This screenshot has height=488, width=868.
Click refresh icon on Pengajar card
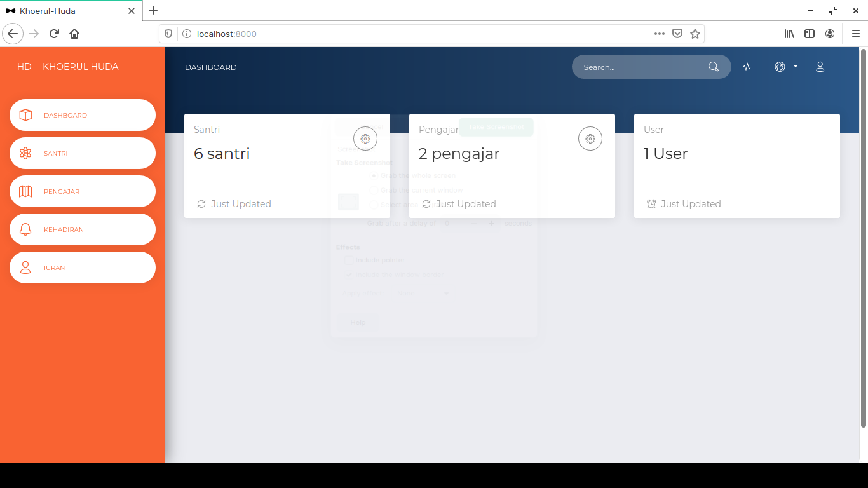pyautogui.click(x=426, y=204)
